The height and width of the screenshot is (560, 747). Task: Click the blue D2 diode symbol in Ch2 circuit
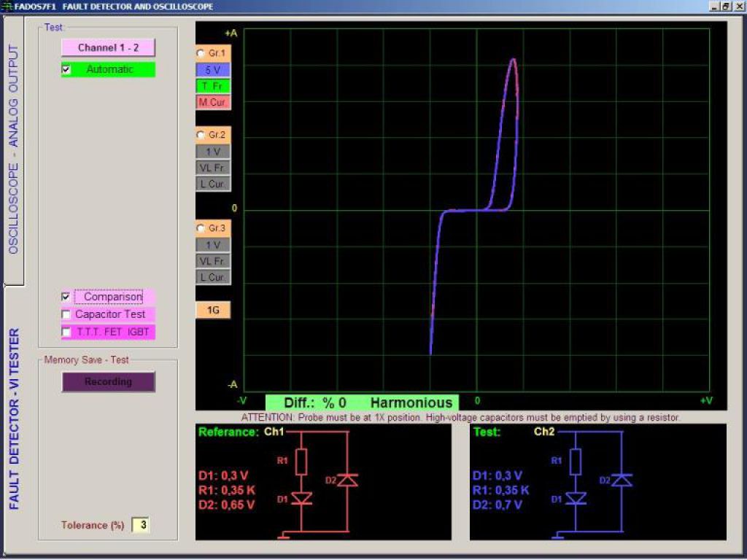tap(622, 480)
